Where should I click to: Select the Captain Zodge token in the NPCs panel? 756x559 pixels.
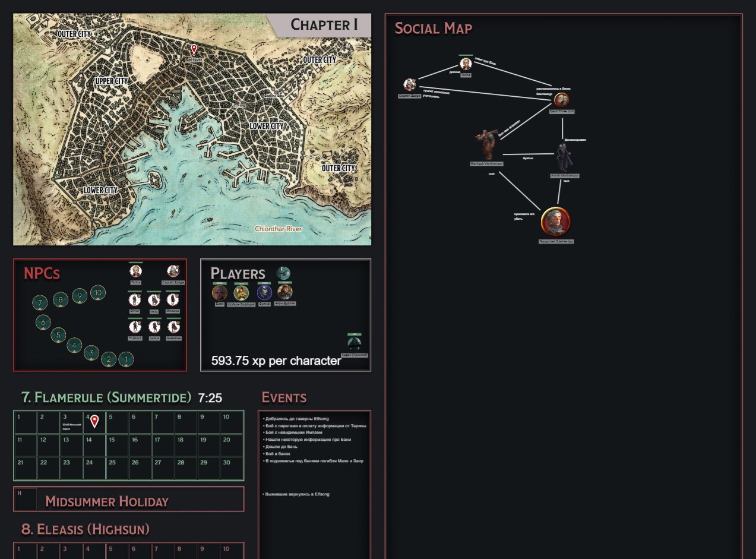pyautogui.click(x=173, y=271)
